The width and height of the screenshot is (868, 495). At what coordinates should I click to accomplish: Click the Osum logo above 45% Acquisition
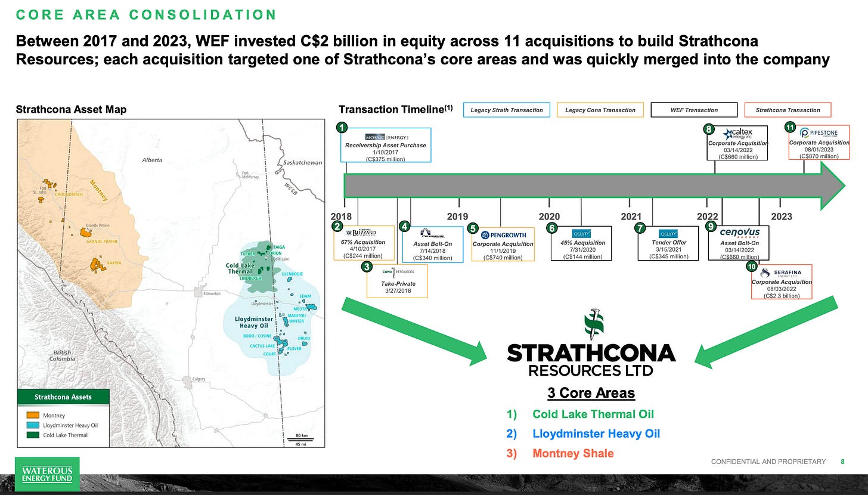point(581,234)
